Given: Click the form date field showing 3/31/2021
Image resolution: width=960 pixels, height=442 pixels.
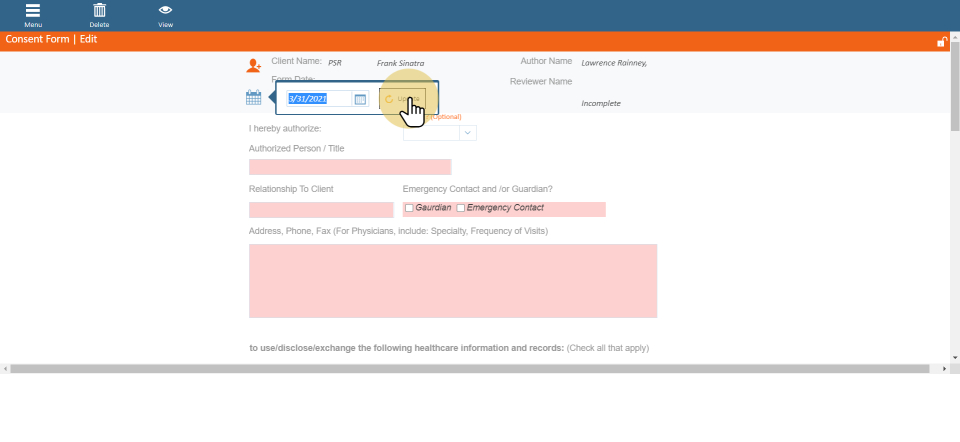Looking at the screenshot, I should pyautogui.click(x=319, y=99).
